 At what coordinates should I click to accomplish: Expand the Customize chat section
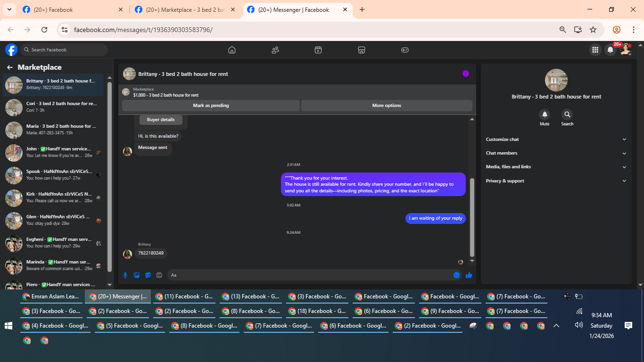point(556,140)
